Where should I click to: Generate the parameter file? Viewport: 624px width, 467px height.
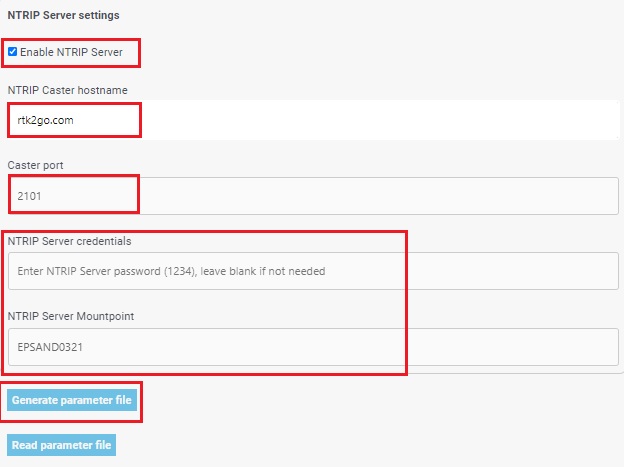click(72, 401)
